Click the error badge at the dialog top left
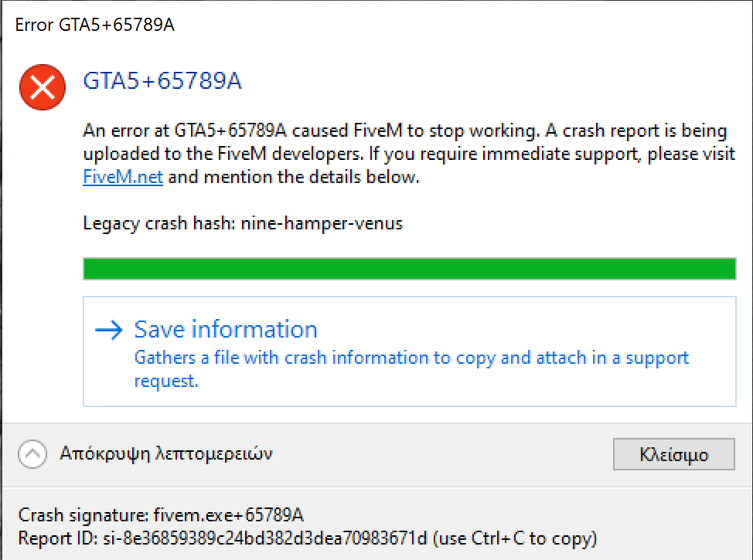 point(42,87)
